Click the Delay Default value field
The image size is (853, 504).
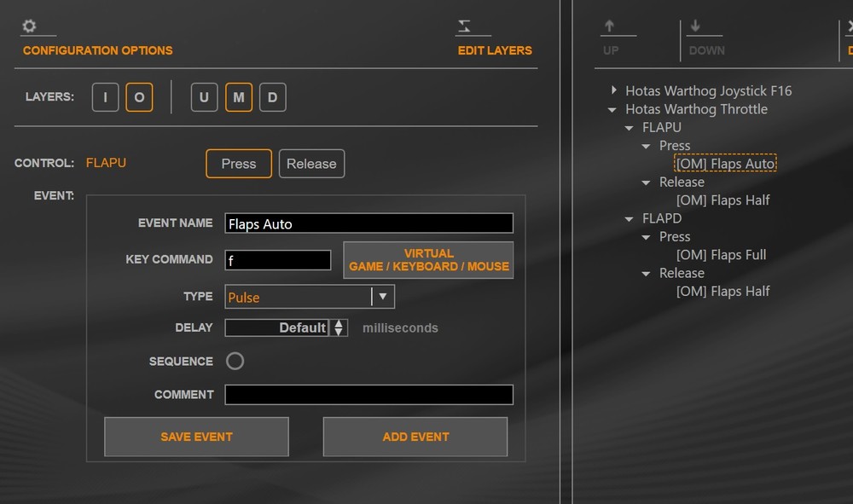pos(277,327)
